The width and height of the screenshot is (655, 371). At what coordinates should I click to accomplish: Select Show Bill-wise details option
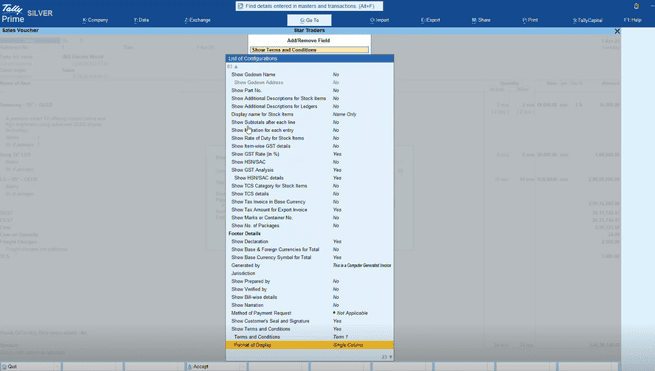[x=310, y=297]
